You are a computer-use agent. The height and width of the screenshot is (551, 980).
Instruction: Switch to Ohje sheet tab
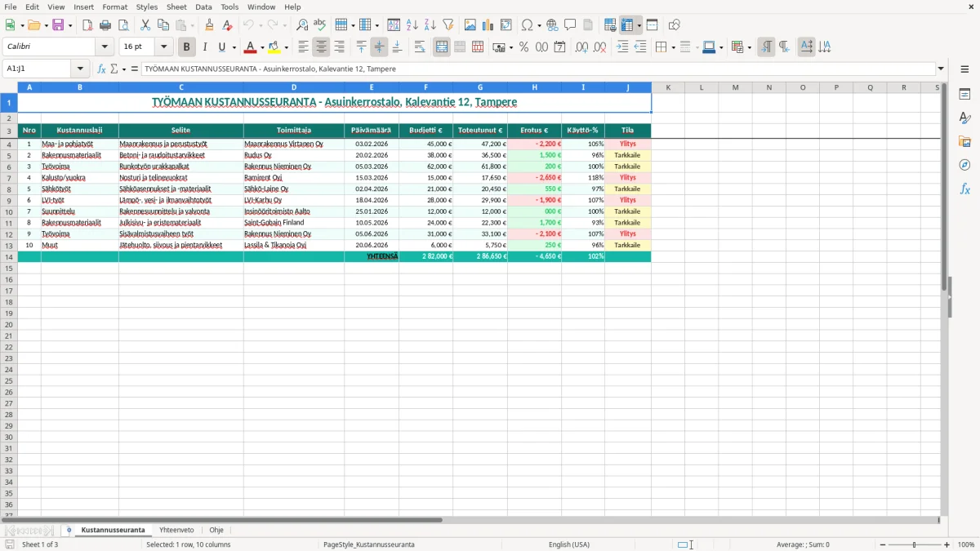[x=216, y=531]
